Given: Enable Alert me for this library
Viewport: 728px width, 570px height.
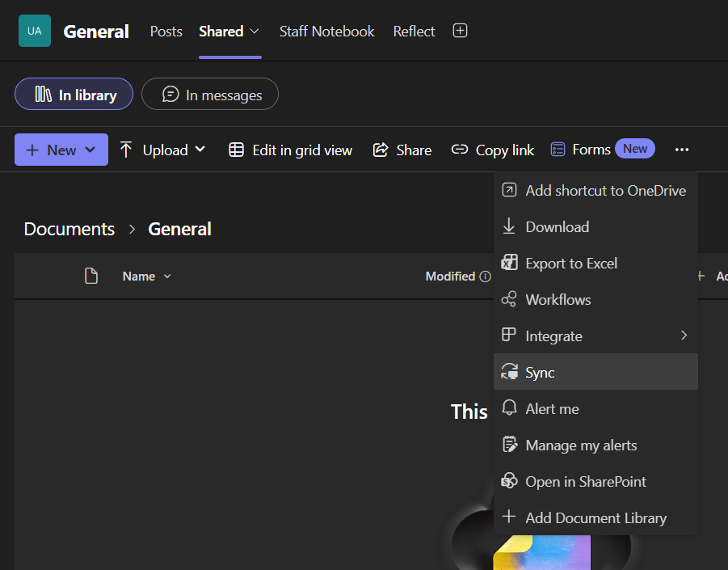Looking at the screenshot, I should tap(552, 408).
